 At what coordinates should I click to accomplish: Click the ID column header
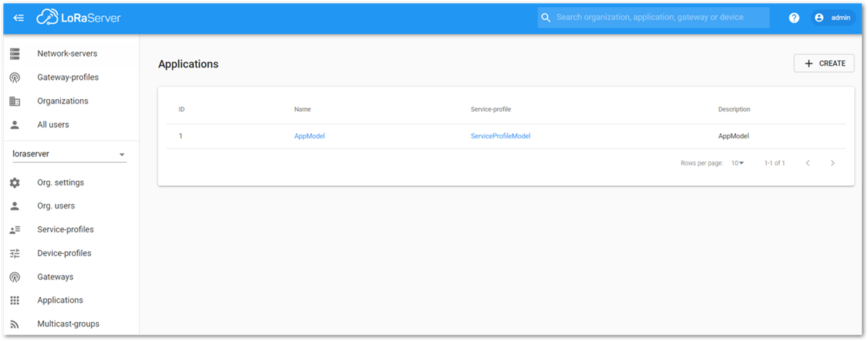(x=182, y=110)
